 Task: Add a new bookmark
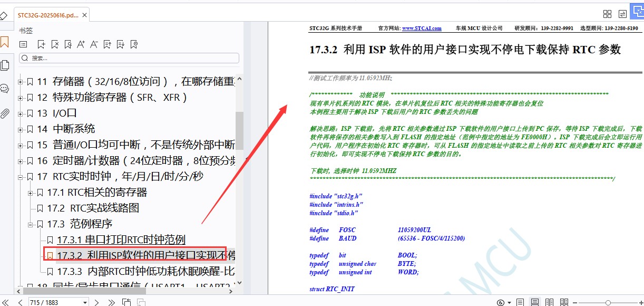click(42, 44)
